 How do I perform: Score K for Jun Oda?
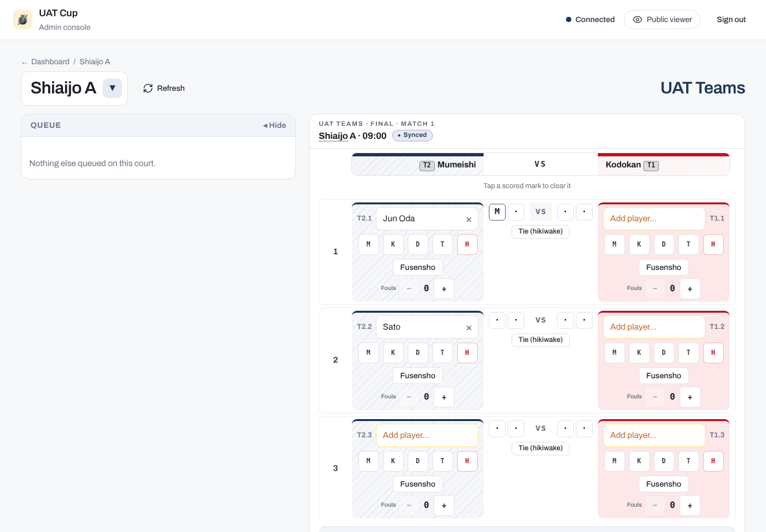tap(393, 245)
